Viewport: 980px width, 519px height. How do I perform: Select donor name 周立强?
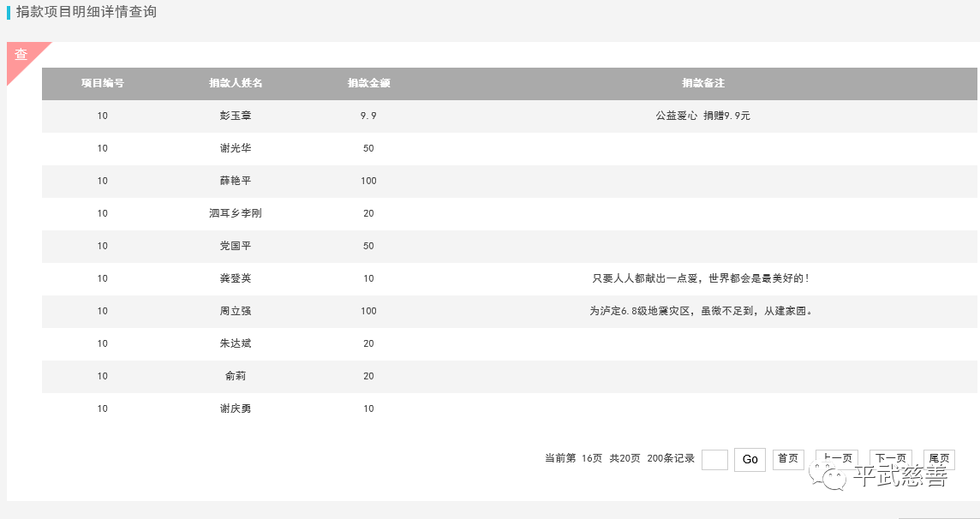[236, 310]
